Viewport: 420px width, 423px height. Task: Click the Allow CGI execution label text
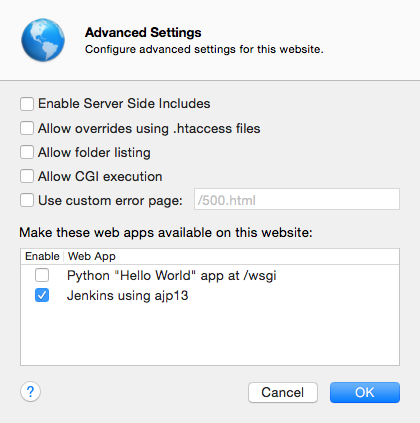coord(100,176)
